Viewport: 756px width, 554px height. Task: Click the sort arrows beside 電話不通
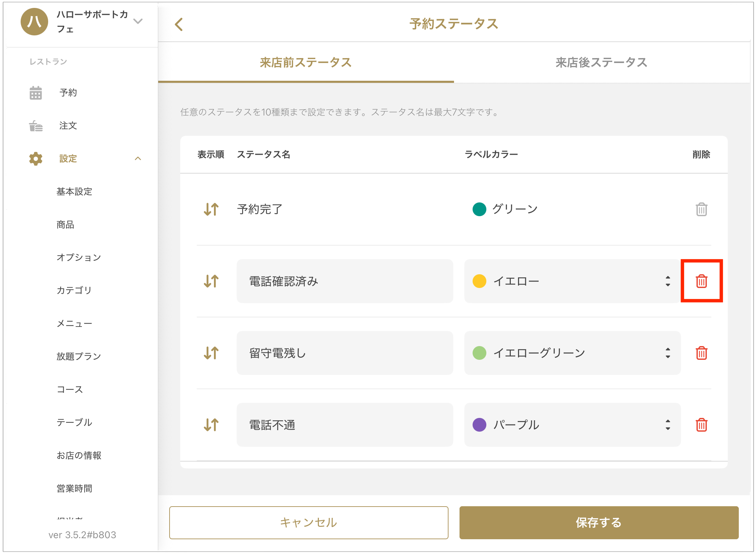(x=211, y=425)
